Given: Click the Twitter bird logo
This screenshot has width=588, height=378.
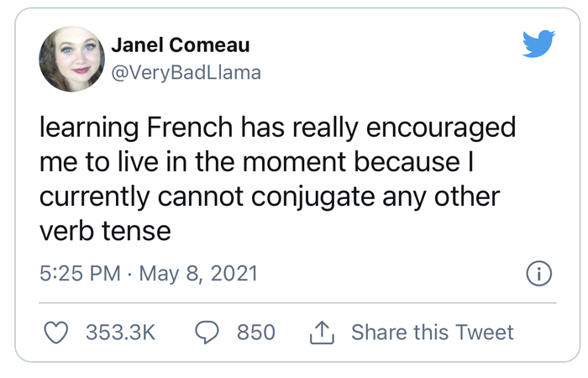Looking at the screenshot, I should (538, 45).
